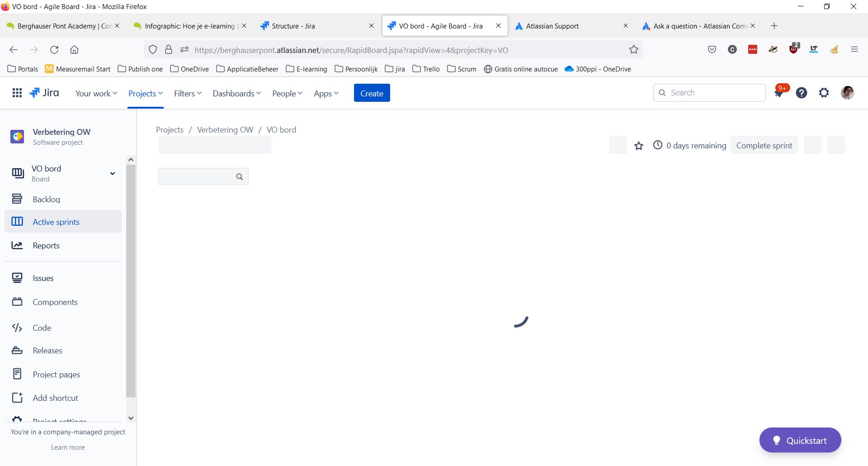Screen dimensions: 868x466
Task: Reload the page in Firefox
Action: [54, 50]
